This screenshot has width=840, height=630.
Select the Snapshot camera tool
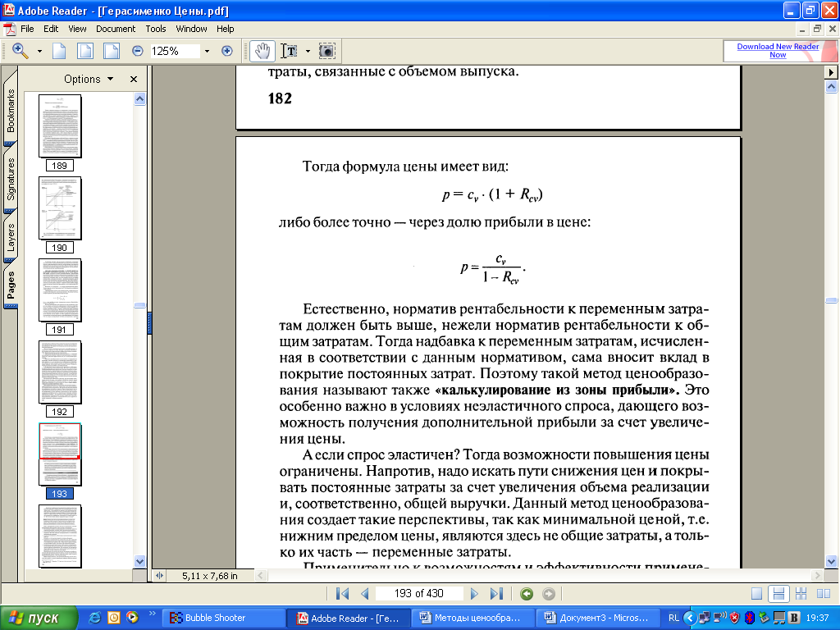tap(326, 51)
